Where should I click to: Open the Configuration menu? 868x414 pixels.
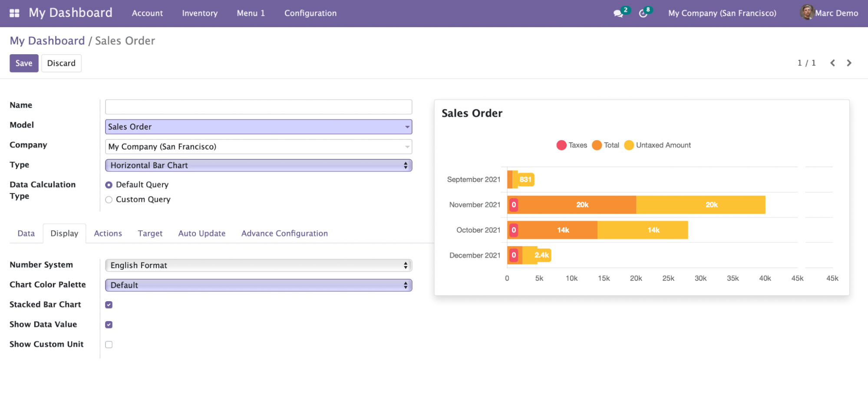coord(310,13)
